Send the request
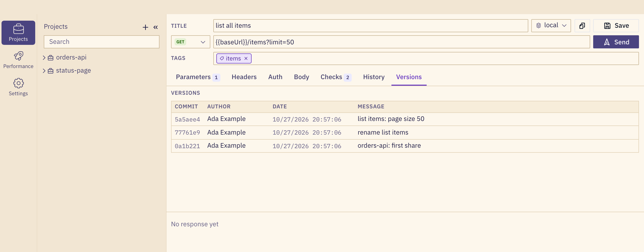This screenshot has width=644, height=252. pos(616,42)
